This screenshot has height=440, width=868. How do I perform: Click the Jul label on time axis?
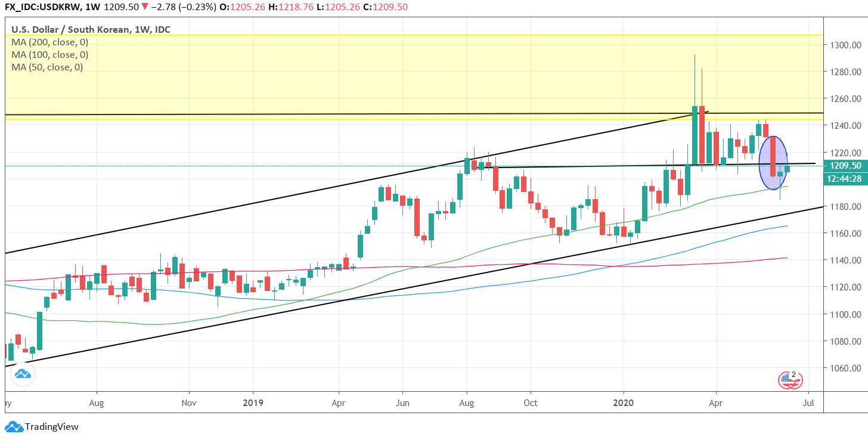click(809, 402)
